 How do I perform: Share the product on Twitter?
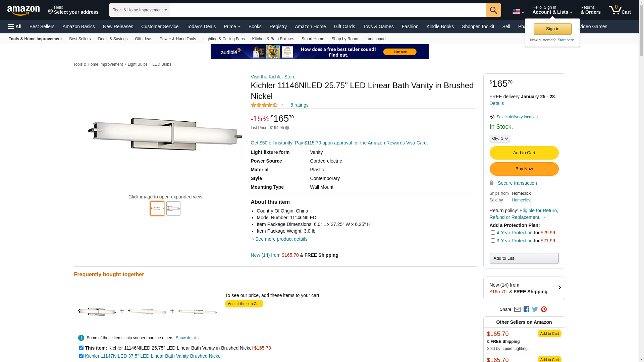535,309
